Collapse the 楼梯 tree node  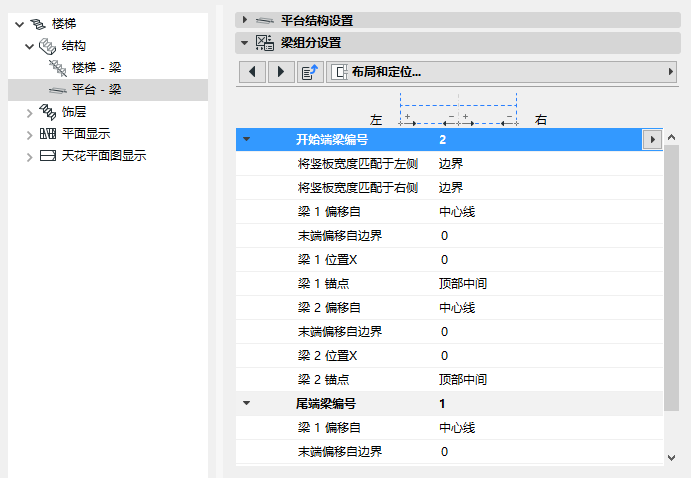click(19, 24)
